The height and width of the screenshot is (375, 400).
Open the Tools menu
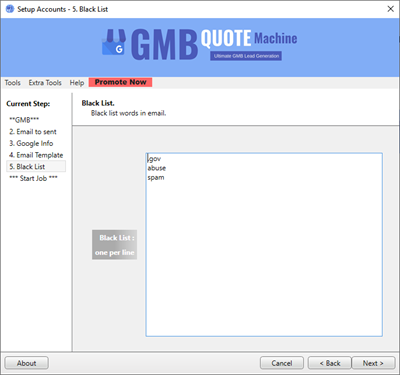(13, 83)
